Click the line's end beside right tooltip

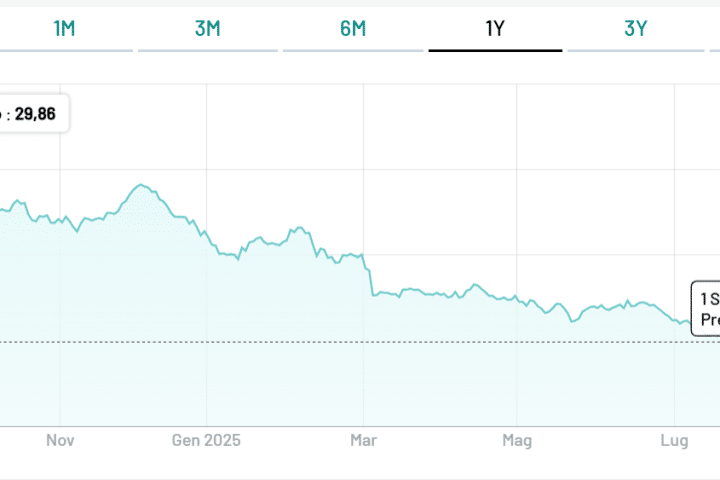[x=684, y=322]
